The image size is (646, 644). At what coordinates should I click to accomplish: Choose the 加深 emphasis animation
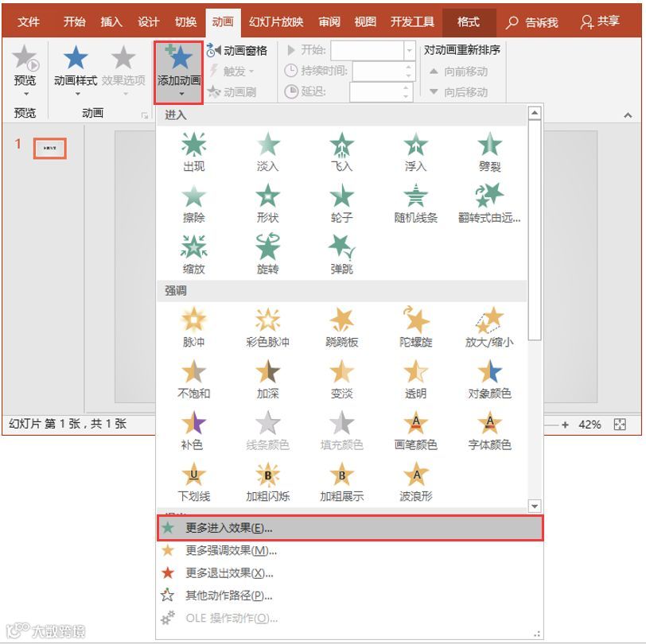(268, 378)
